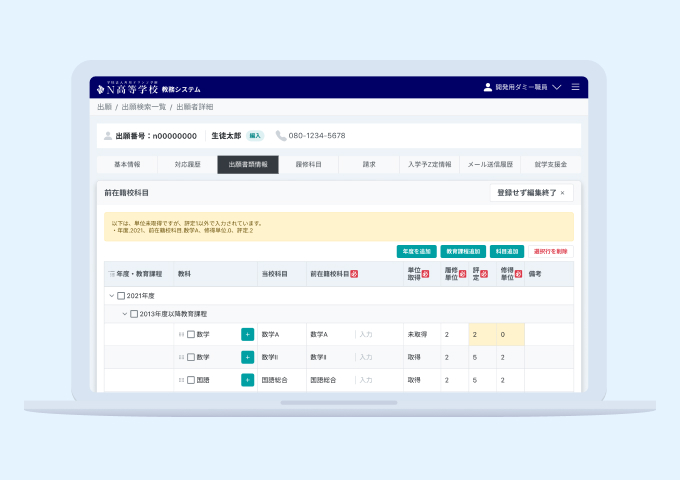Click the plus button in 数学II row
The height and width of the screenshot is (480, 680).
247,357
